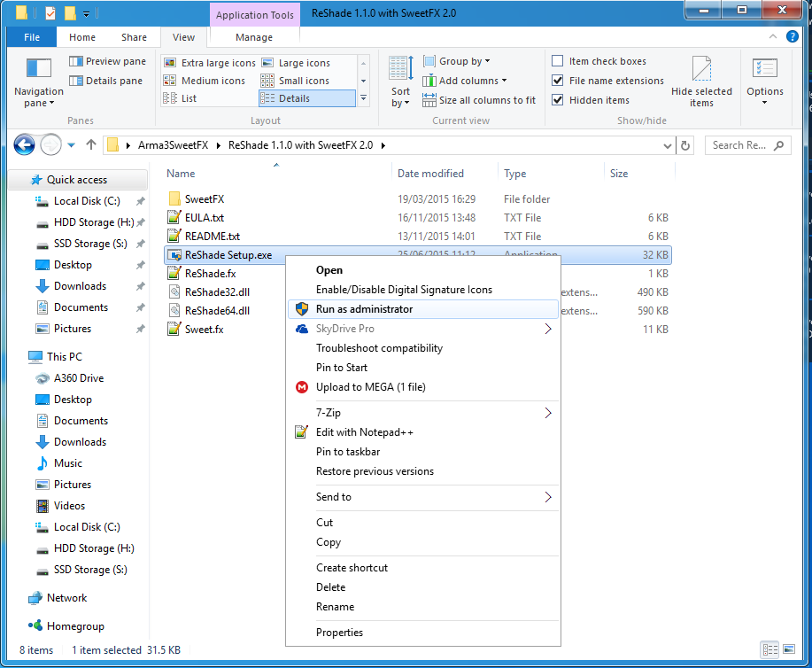Minimize the ribbon with the chevron

pos(773,36)
